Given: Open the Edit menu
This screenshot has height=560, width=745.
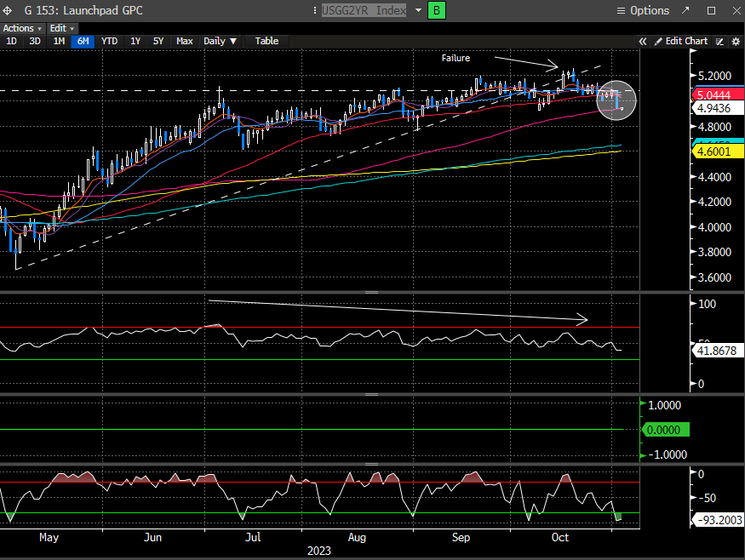Looking at the screenshot, I should tap(61, 28).
